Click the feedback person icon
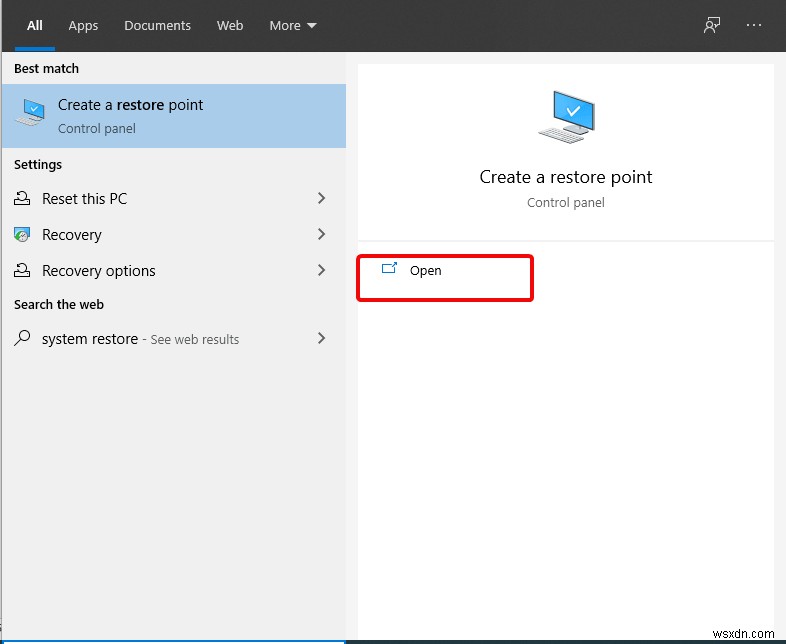The height and width of the screenshot is (644, 786). pyautogui.click(x=711, y=25)
